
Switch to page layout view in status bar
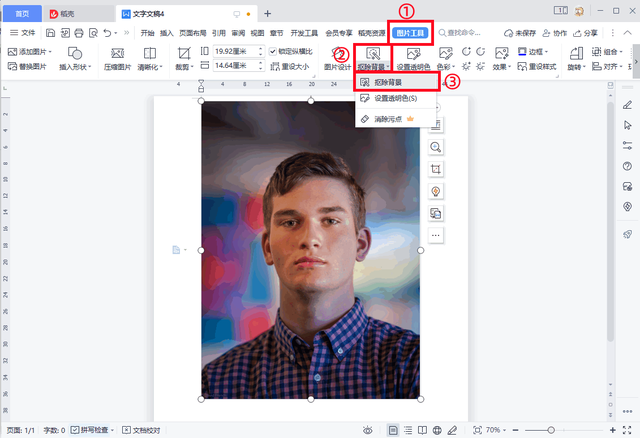coord(393,430)
